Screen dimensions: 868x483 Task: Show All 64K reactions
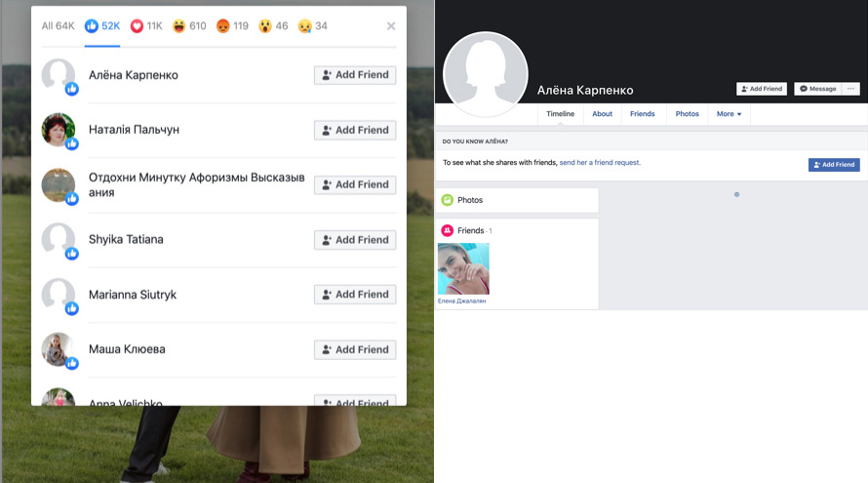tap(58, 26)
